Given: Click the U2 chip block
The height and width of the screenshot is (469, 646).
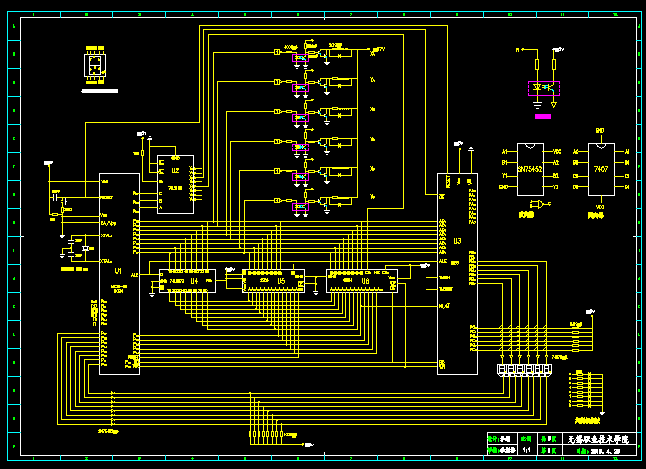Looking at the screenshot, I should 176,184.
